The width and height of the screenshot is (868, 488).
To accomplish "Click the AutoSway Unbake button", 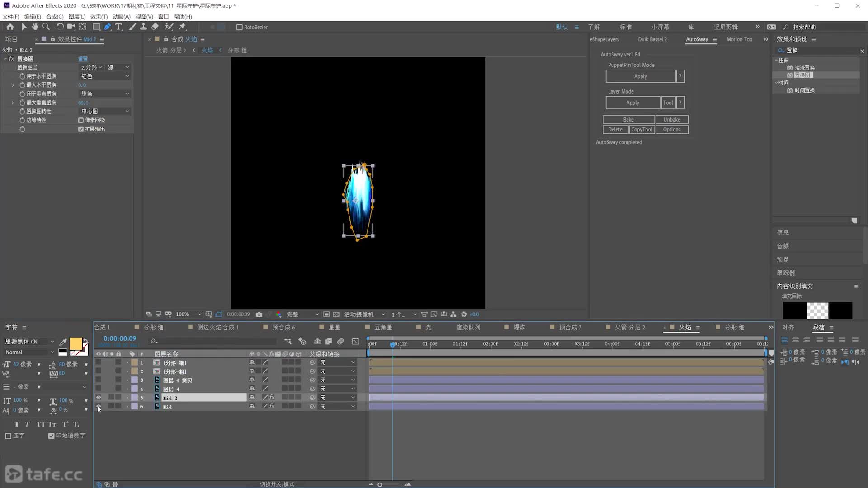I will 672,119.
